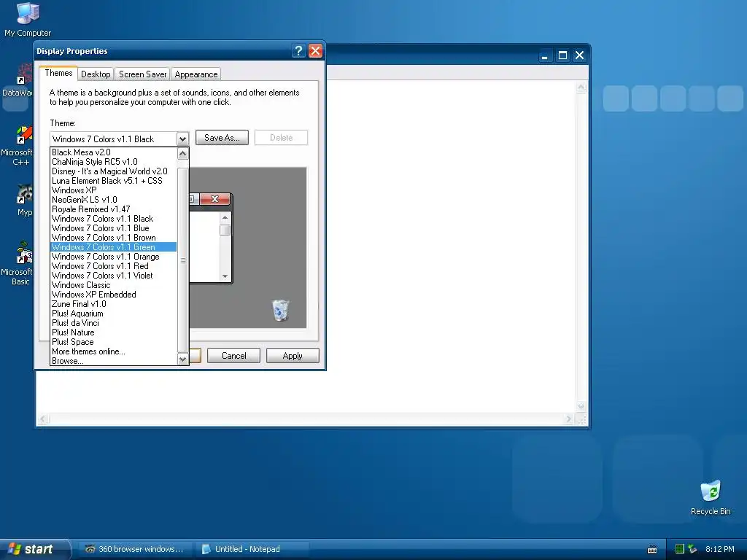Select Disney - It's a Magical World v2.0
The image size is (747, 560).
point(113,171)
